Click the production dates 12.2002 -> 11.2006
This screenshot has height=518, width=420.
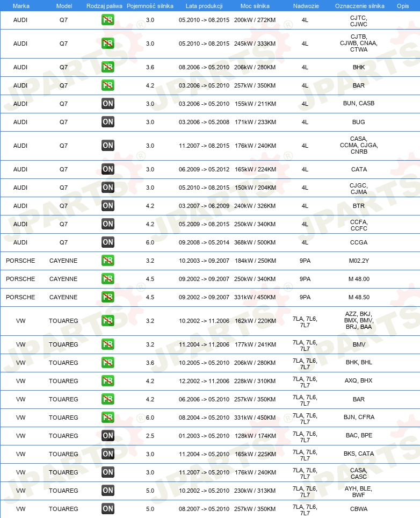204,381
